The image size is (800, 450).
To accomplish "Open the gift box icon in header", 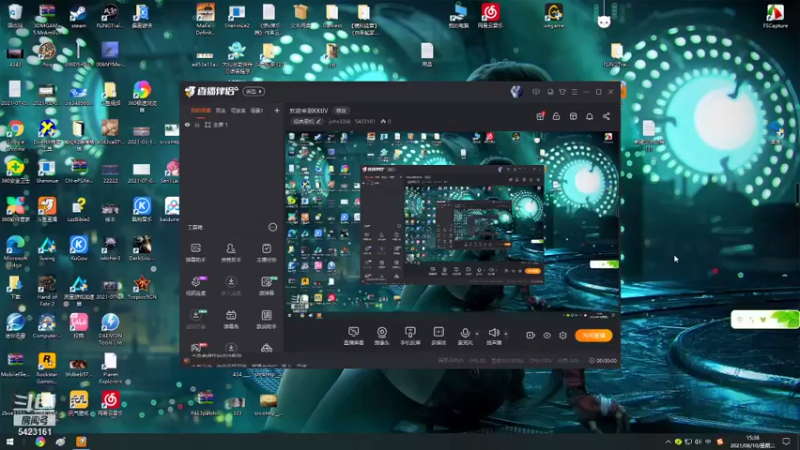I will pos(540,116).
